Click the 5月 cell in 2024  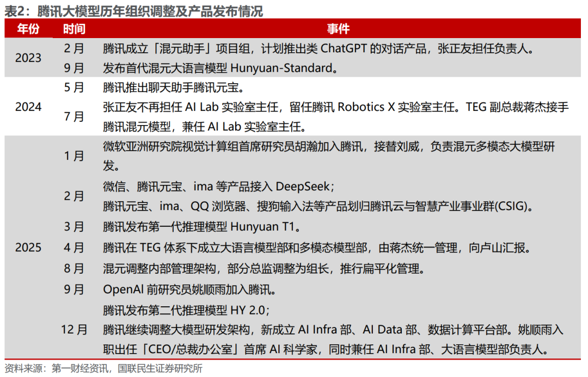point(74,88)
